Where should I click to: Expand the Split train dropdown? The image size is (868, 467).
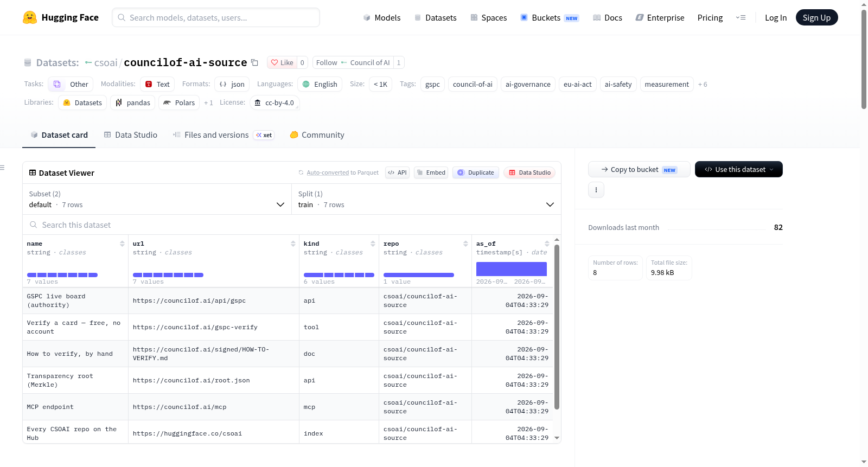click(426, 199)
